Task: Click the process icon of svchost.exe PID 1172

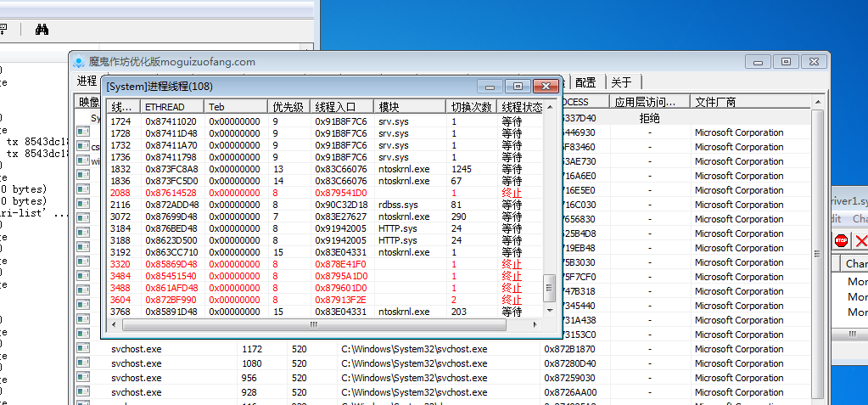Action: tap(83, 348)
